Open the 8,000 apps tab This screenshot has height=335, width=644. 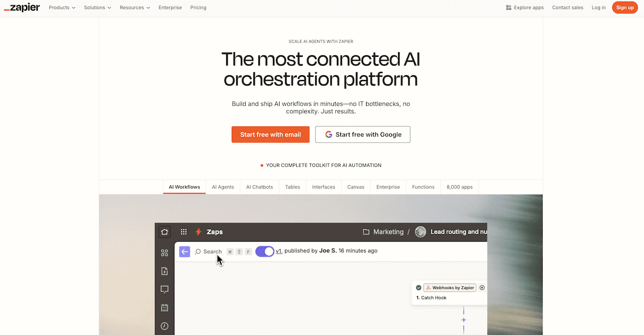click(x=459, y=187)
